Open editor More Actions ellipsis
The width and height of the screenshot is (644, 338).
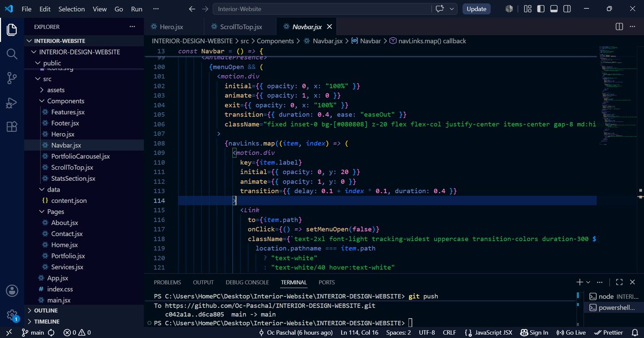point(633,26)
